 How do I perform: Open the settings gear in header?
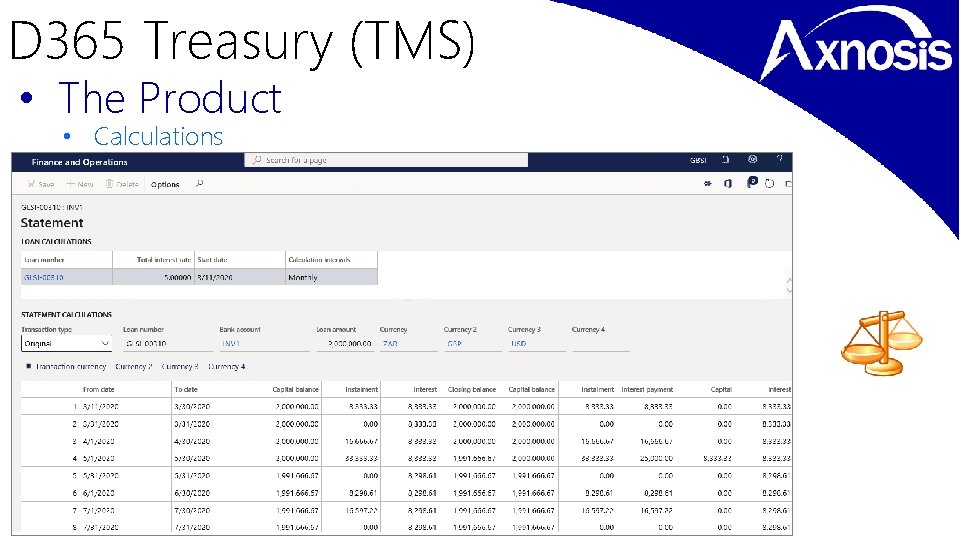(x=752, y=160)
